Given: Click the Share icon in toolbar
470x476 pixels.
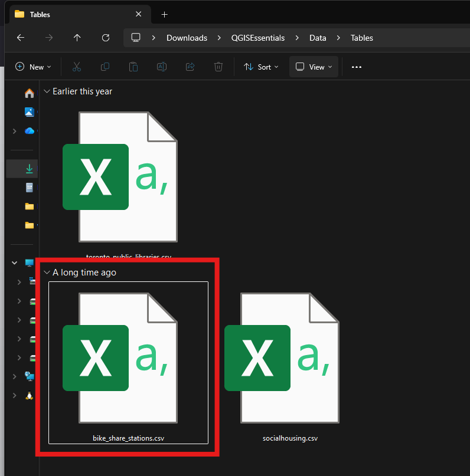Looking at the screenshot, I should pyautogui.click(x=190, y=67).
